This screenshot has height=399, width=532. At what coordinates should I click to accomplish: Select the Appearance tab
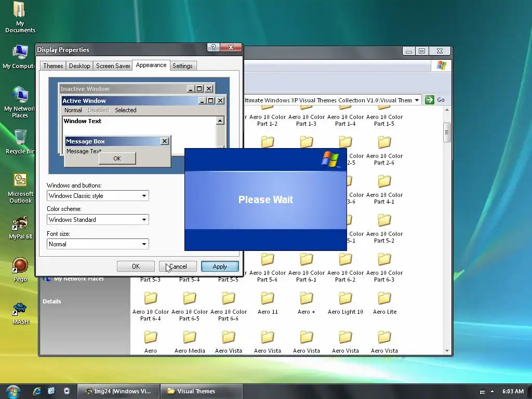click(x=151, y=65)
